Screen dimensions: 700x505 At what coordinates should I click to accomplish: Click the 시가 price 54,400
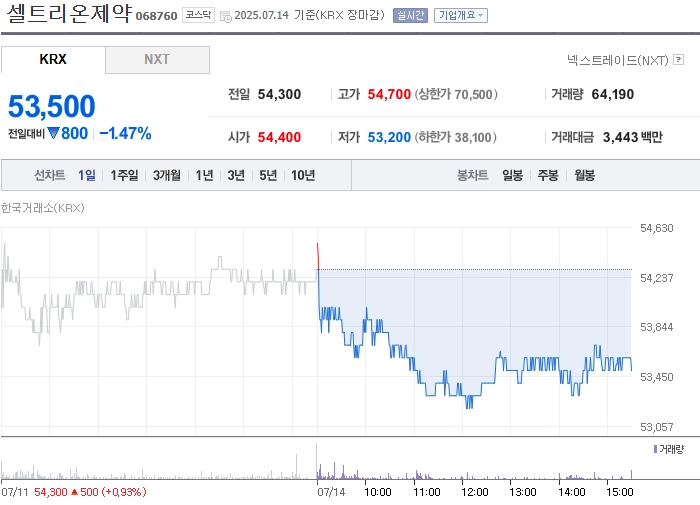[279, 137]
